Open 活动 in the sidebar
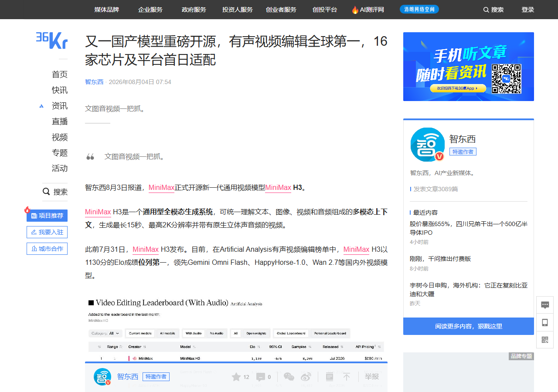 click(60, 169)
